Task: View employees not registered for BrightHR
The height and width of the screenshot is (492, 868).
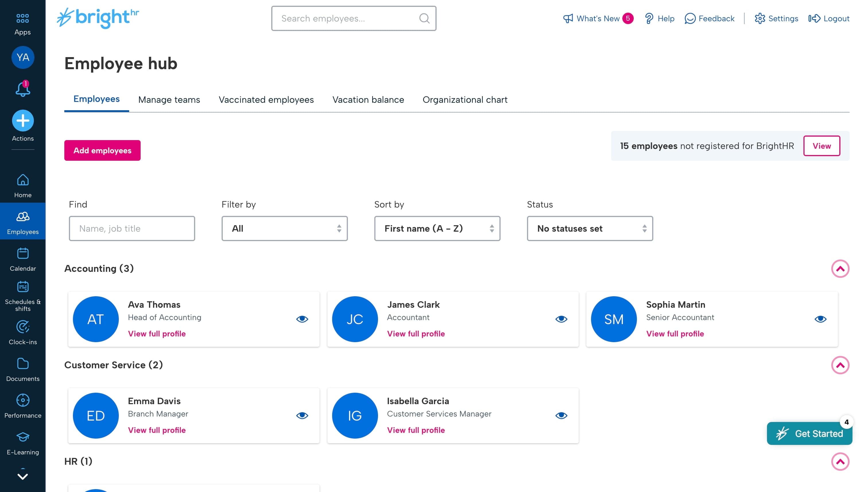Action: click(821, 146)
